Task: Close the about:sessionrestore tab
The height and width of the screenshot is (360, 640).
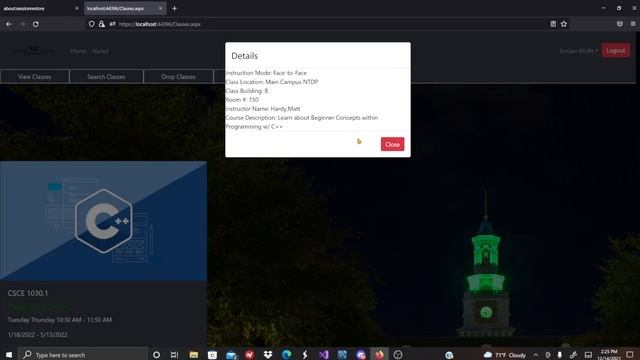Action: click(x=77, y=8)
